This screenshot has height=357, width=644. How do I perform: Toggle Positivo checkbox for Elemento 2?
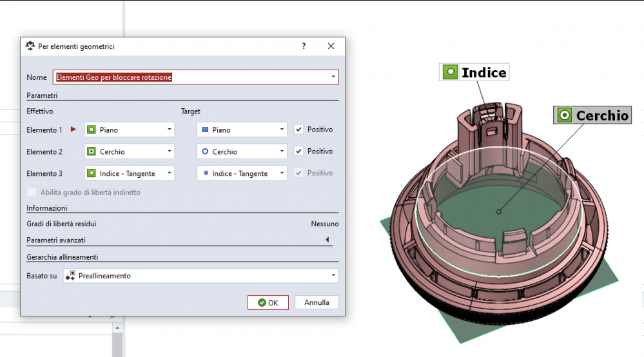[298, 151]
